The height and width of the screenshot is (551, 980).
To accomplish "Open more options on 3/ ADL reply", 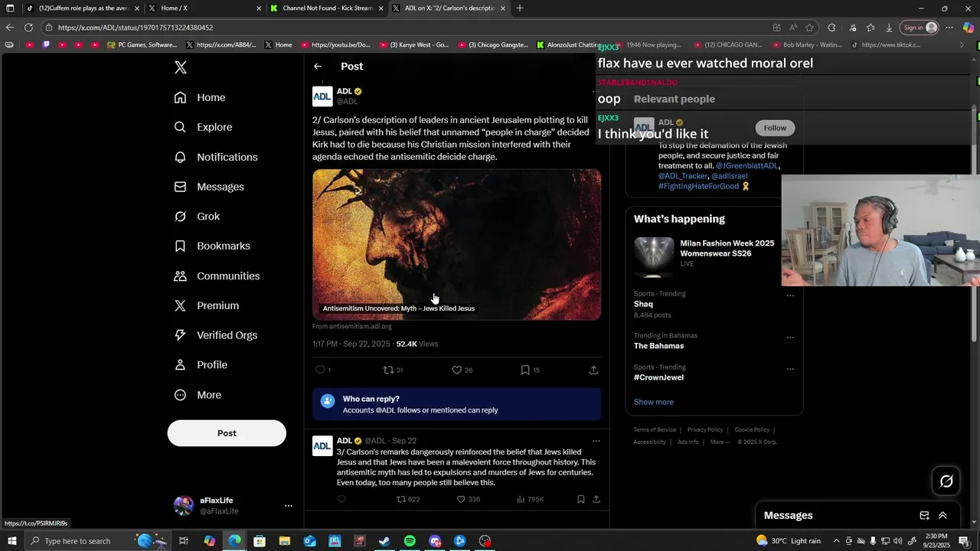I will click(x=596, y=441).
